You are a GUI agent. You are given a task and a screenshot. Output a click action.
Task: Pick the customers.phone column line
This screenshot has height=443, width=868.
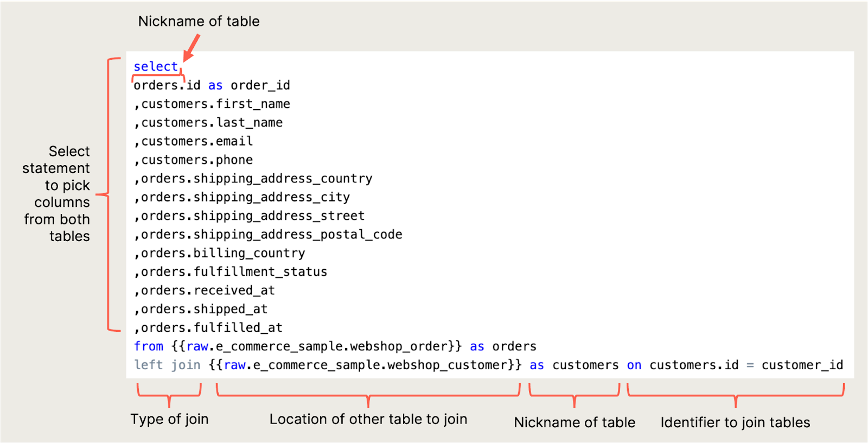pyautogui.click(x=194, y=160)
